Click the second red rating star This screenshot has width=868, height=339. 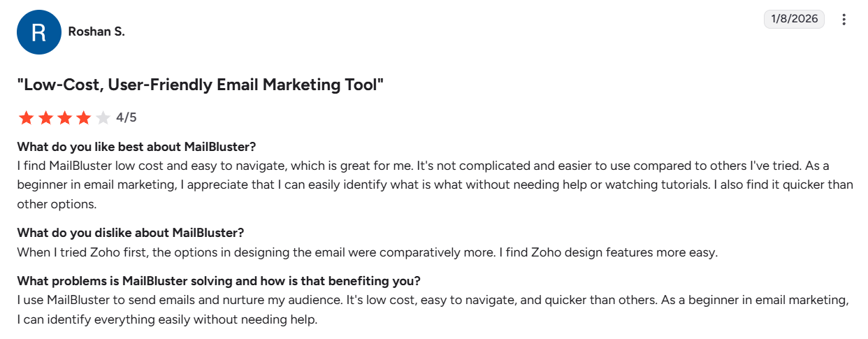click(45, 117)
